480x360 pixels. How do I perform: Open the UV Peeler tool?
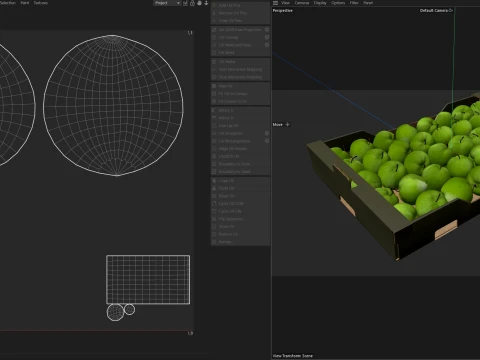240,62
